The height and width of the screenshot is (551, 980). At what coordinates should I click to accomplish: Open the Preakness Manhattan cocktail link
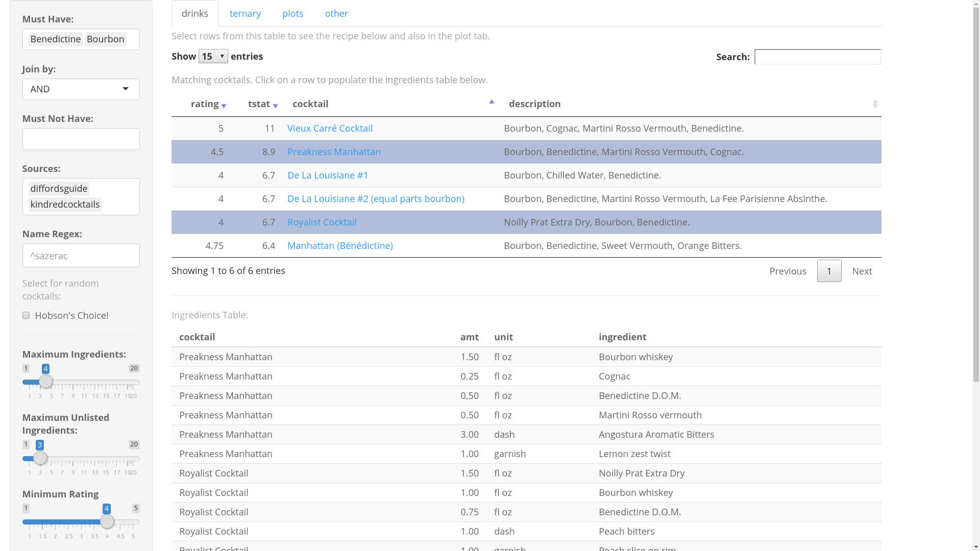click(334, 152)
